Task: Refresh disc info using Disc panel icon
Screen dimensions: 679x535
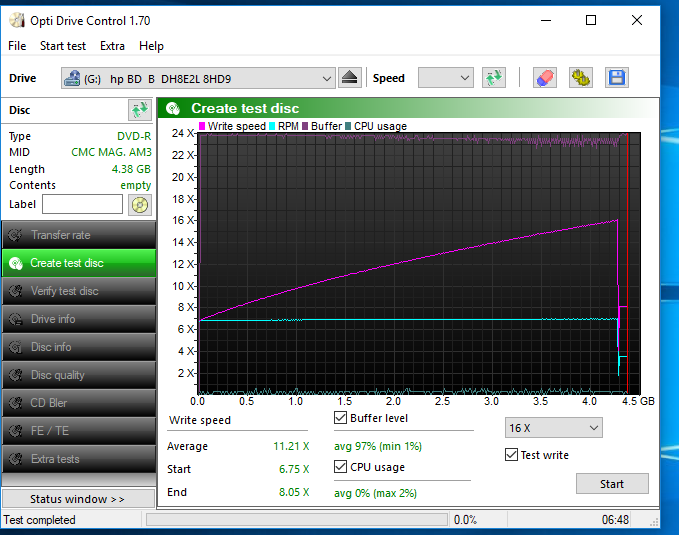Action: [140, 110]
